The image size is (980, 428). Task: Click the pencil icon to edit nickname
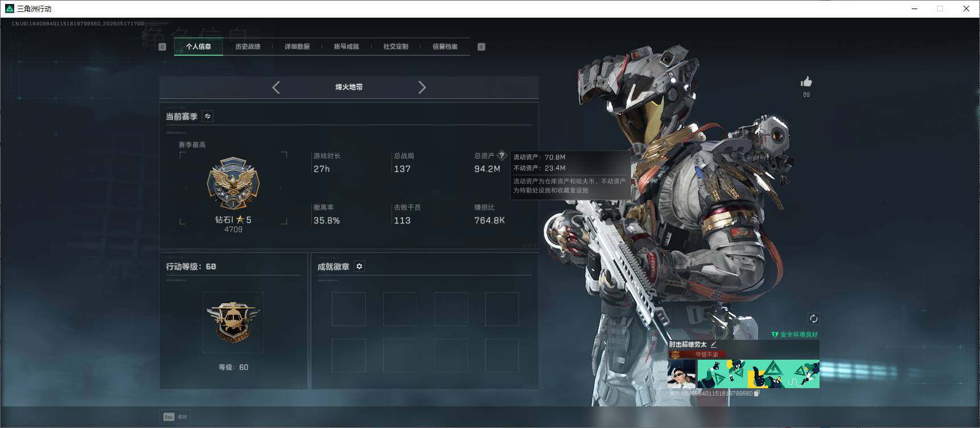(x=714, y=344)
